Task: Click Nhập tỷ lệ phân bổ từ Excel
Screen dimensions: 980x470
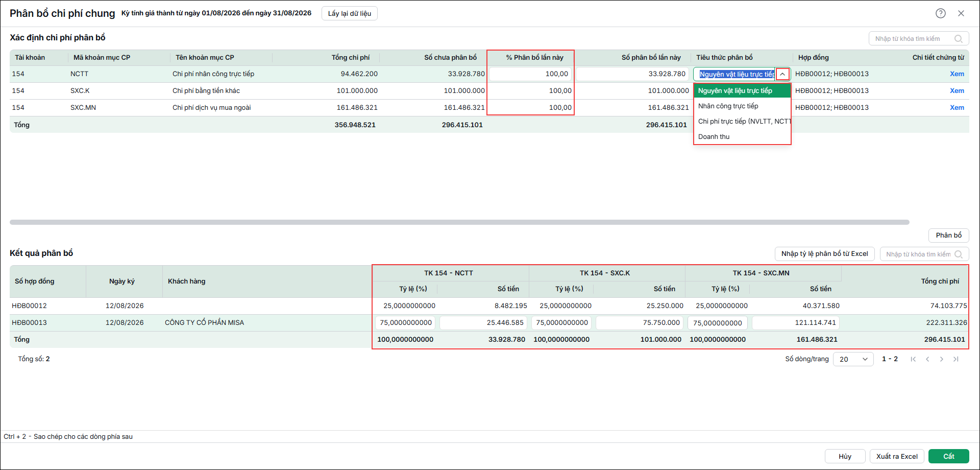Action: (x=824, y=254)
